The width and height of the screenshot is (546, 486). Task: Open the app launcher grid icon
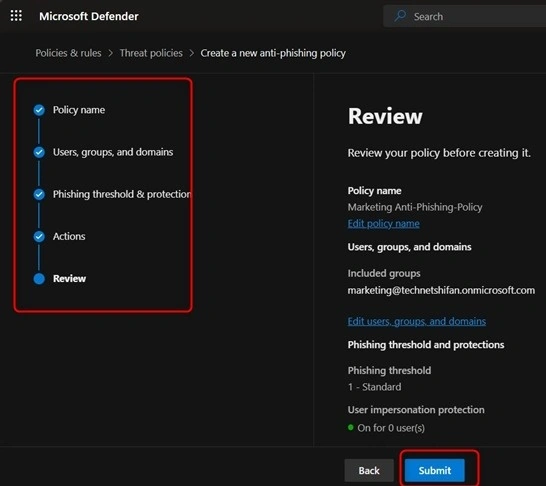[x=16, y=16]
